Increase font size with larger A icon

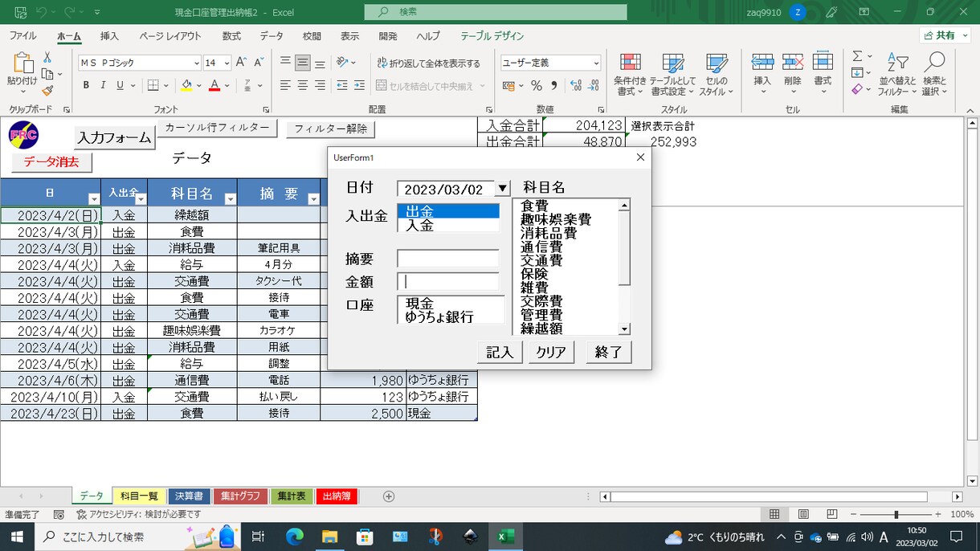coord(243,62)
